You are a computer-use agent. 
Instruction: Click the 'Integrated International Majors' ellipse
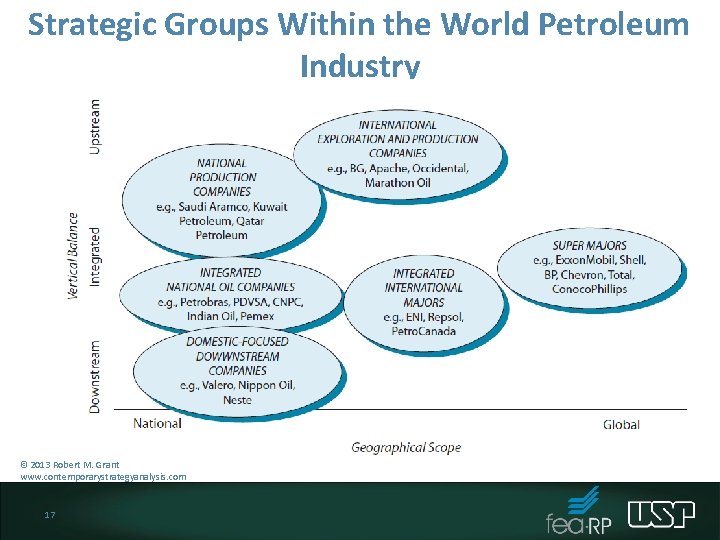click(423, 303)
